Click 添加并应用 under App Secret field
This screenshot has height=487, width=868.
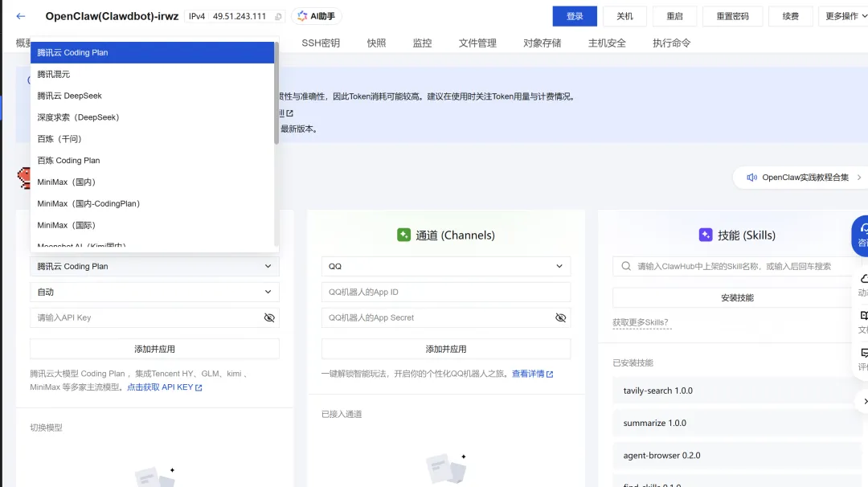click(445, 350)
